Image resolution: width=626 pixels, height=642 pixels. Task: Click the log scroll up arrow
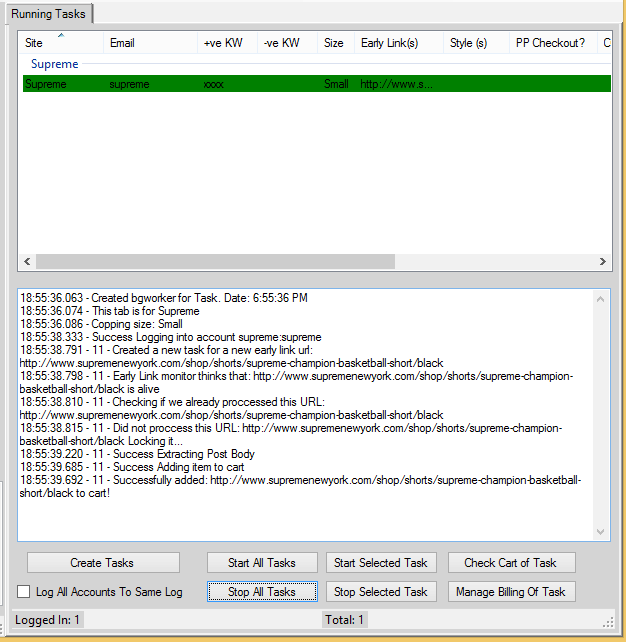[x=601, y=299]
